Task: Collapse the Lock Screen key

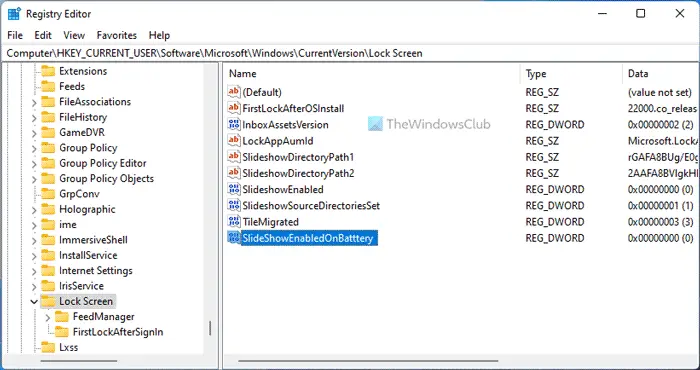Action: point(34,302)
